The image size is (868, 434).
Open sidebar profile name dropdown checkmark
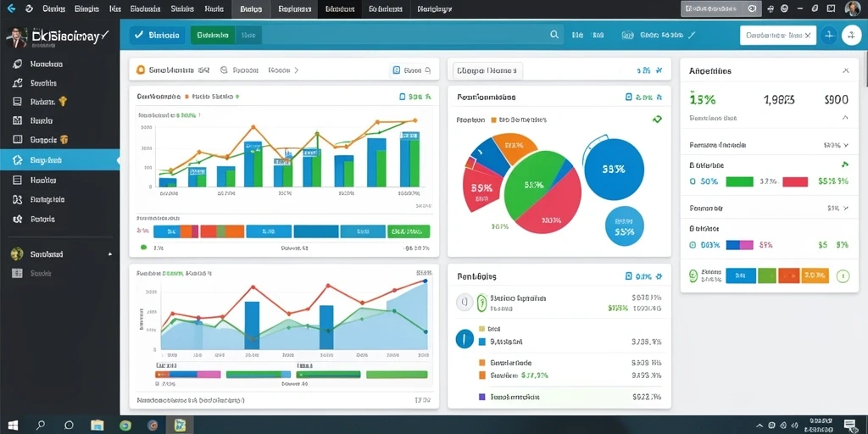104,36
